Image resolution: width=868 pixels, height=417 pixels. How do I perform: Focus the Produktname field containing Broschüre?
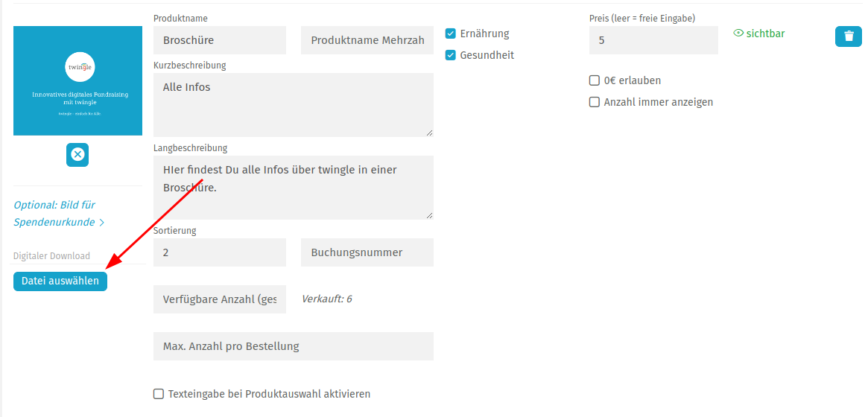(220, 40)
